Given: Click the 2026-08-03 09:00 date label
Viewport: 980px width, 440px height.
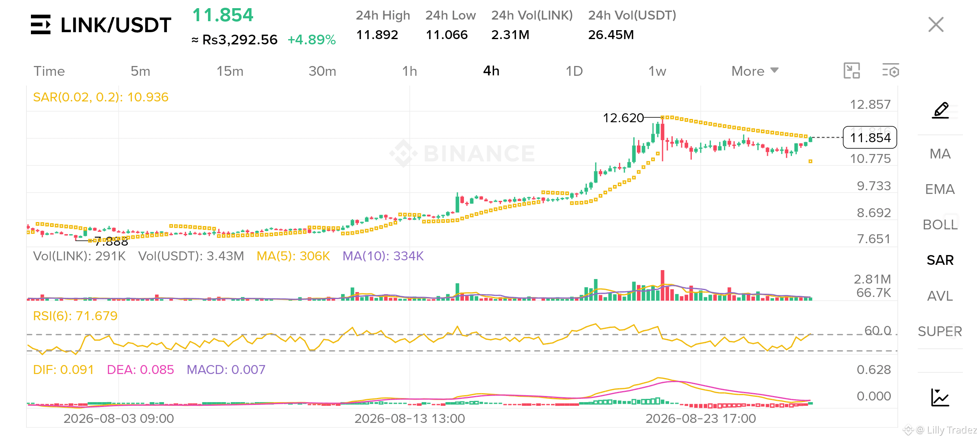Looking at the screenshot, I should coord(119,418).
